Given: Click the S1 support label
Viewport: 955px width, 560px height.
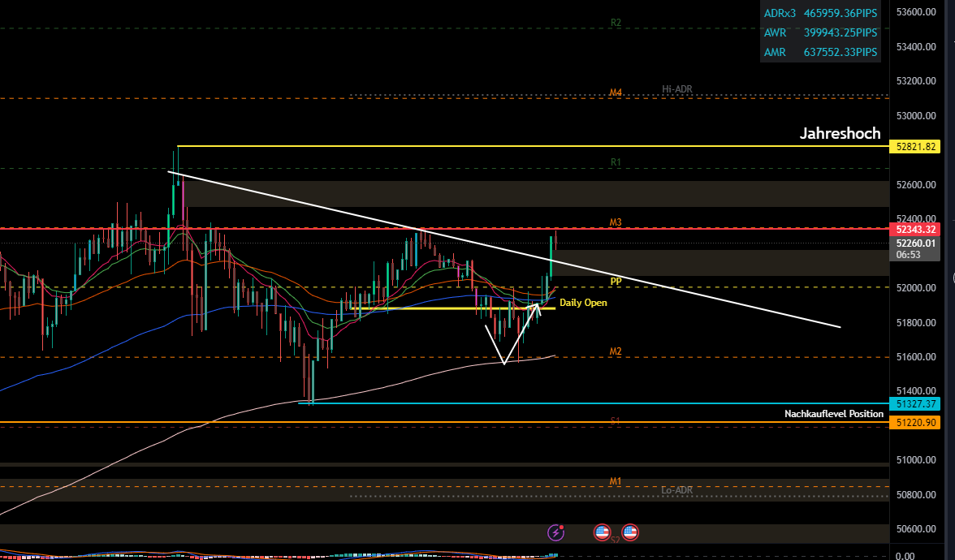Looking at the screenshot, I should 616,421.
